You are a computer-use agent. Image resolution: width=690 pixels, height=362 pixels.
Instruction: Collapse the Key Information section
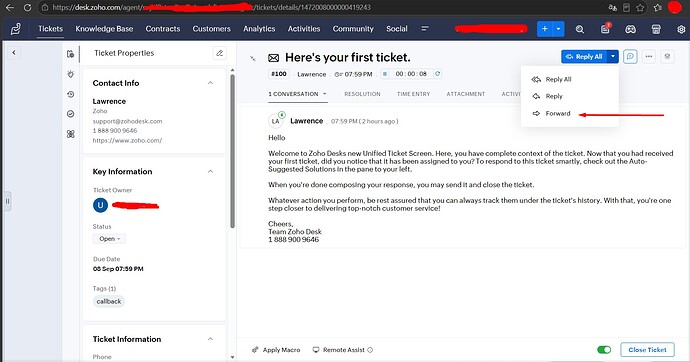(x=210, y=172)
